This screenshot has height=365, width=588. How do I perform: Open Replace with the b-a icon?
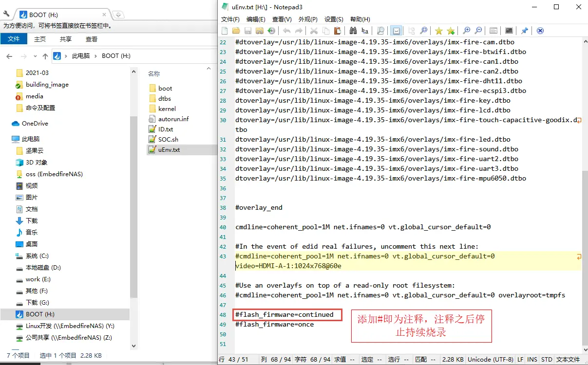(x=365, y=31)
